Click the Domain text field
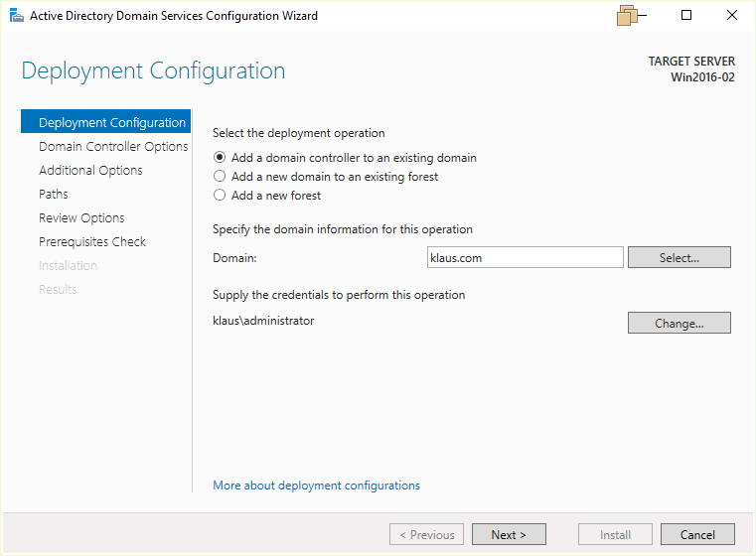Image resolution: width=756 pixels, height=556 pixels. click(525, 257)
